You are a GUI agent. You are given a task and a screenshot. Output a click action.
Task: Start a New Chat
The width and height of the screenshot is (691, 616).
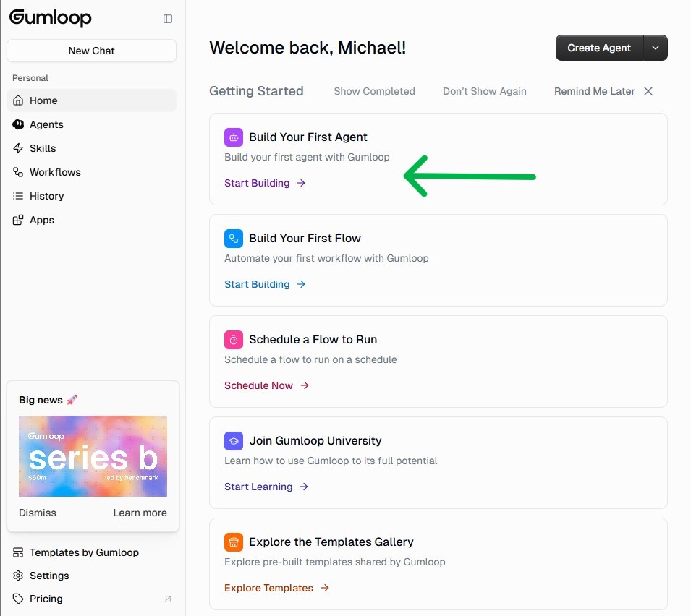pyautogui.click(x=91, y=51)
